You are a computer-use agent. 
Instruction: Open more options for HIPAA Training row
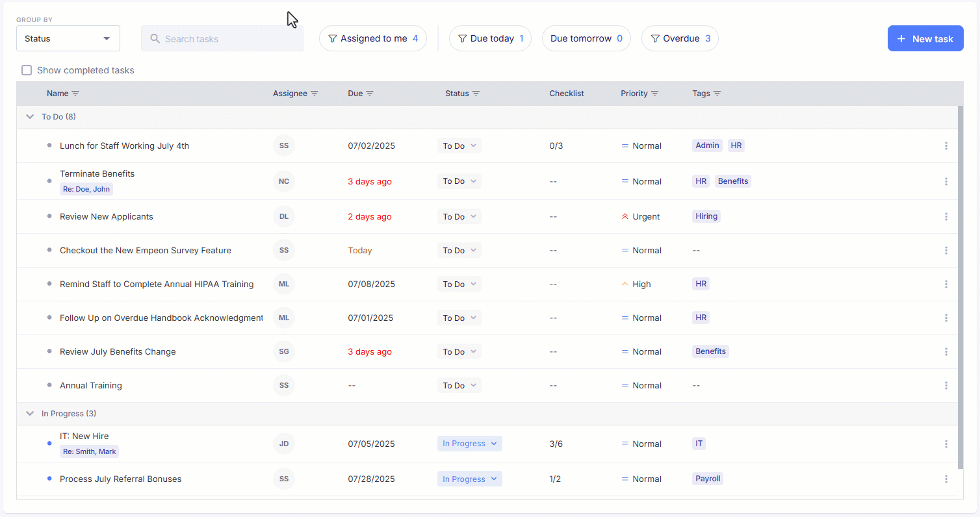click(946, 284)
